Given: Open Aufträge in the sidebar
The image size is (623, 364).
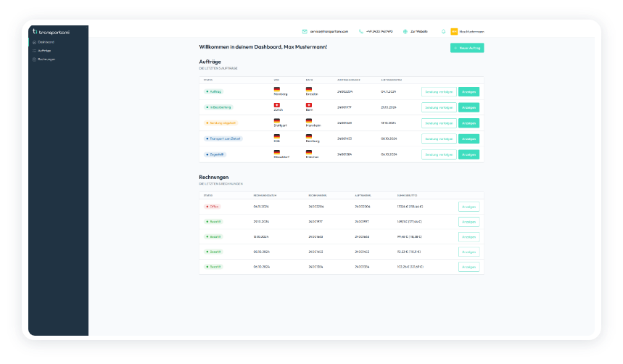Looking at the screenshot, I should tap(44, 51).
